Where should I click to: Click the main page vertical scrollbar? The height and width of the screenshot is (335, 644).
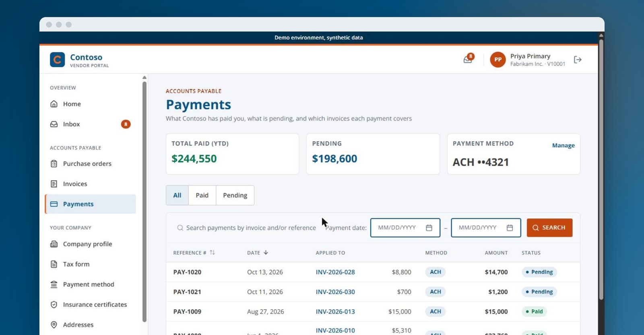[601, 170]
